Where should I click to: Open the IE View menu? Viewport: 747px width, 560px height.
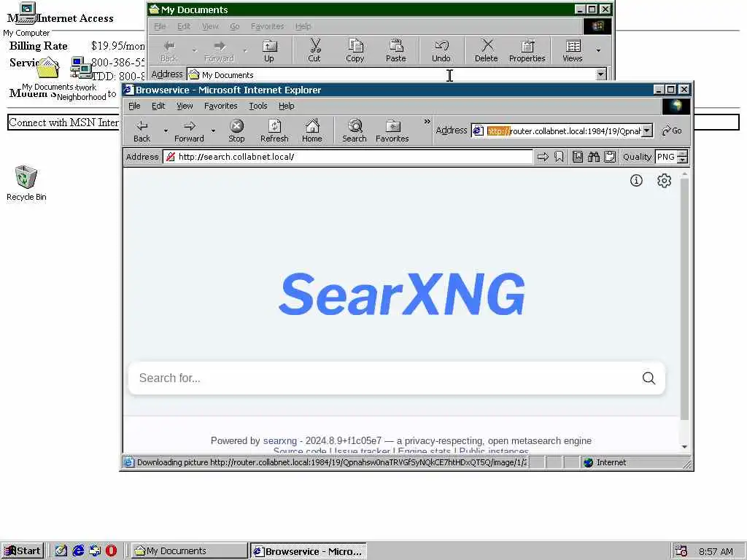click(185, 106)
